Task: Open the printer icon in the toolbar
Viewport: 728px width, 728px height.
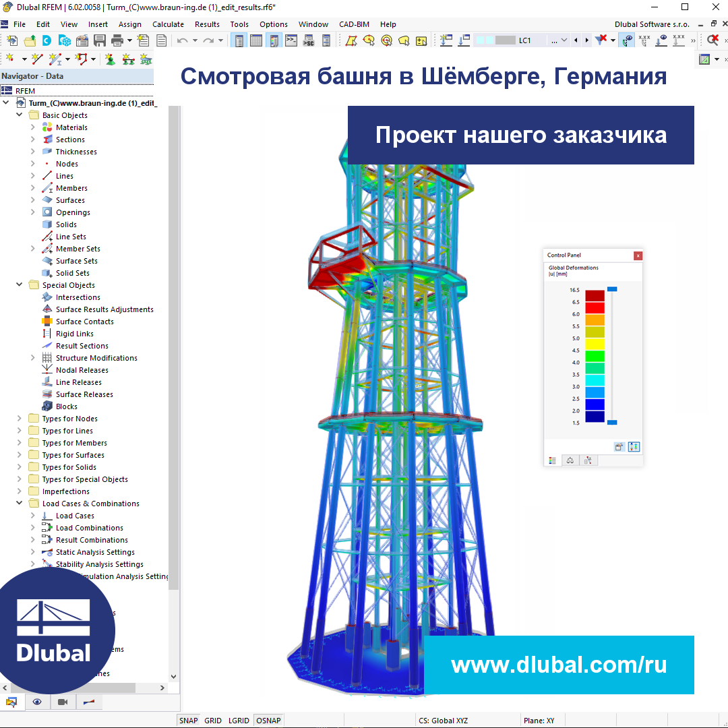Action: pos(116,40)
